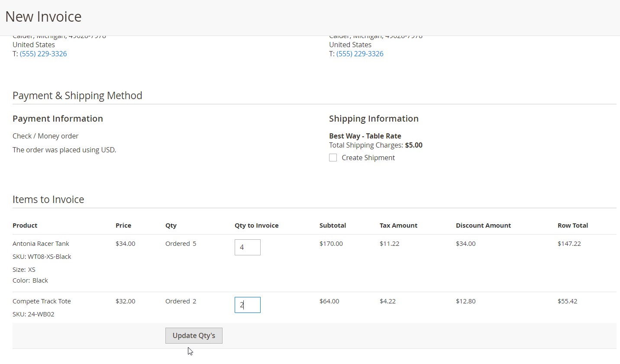Screen dimensions: 620x364
Task: Click the Discount Amount column header
Action: click(483, 225)
